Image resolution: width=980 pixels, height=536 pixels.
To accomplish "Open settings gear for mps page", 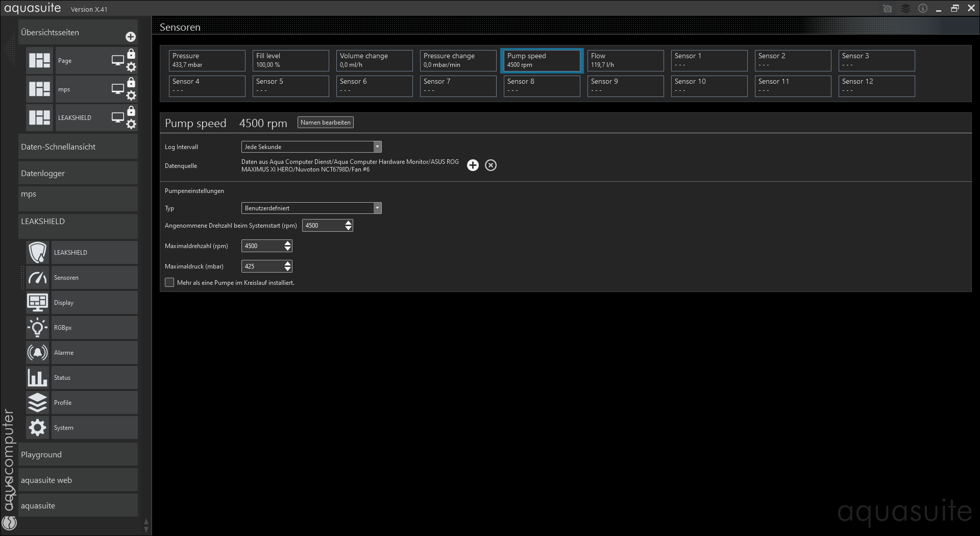I will 131,95.
